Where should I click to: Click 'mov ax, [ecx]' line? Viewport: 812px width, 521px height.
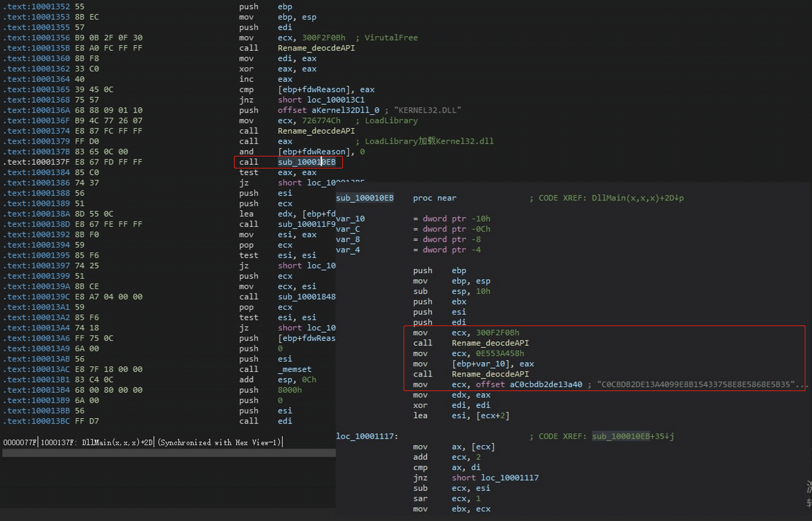(454, 446)
